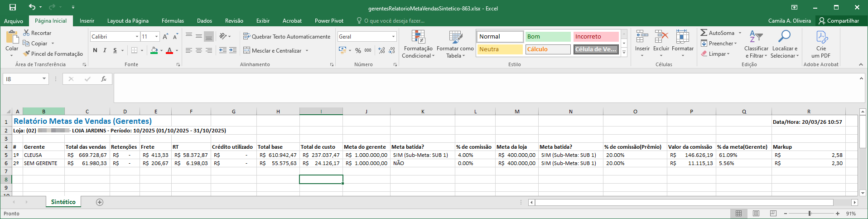
Task: Open the Name Box dropdown arrow
Action: (x=44, y=79)
